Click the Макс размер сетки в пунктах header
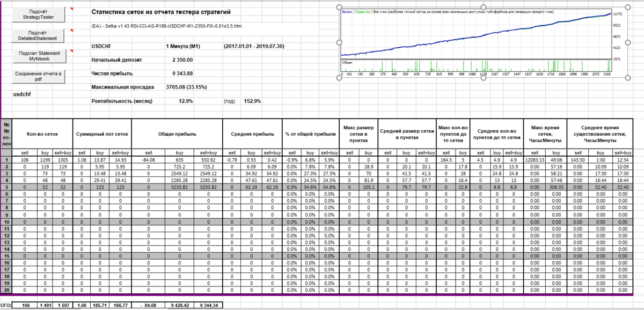Image resolution: width=644 pixels, height=310 pixels. [359, 134]
